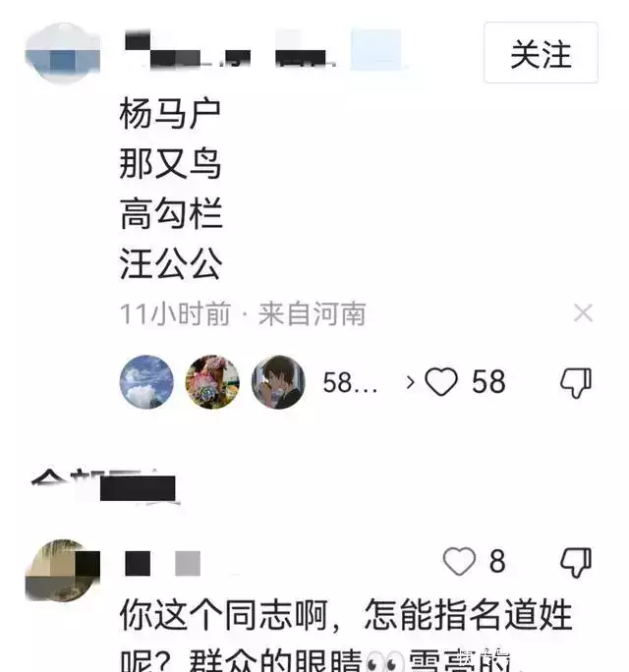The height and width of the screenshot is (672, 629).
Task: Tap the reply commenter's blurred username
Action: [x=162, y=563]
